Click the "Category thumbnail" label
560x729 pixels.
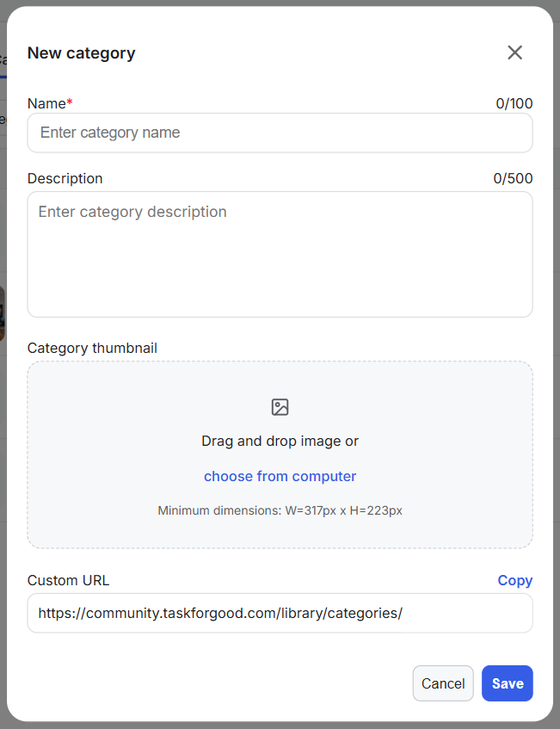tap(92, 348)
